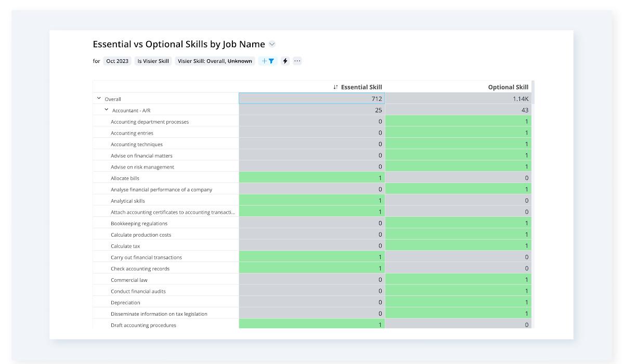The height and width of the screenshot is (364, 624).
Task: Select Commercial law Optional Skill cell
Action: coord(458,280)
